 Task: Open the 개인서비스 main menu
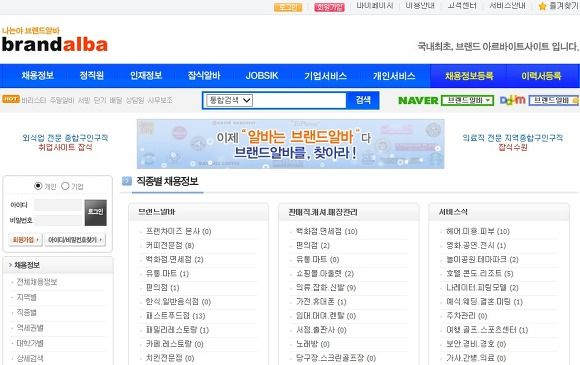[x=394, y=76]
